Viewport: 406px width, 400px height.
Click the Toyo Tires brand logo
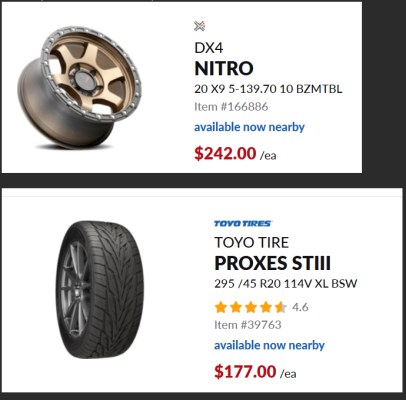[243, 223]
